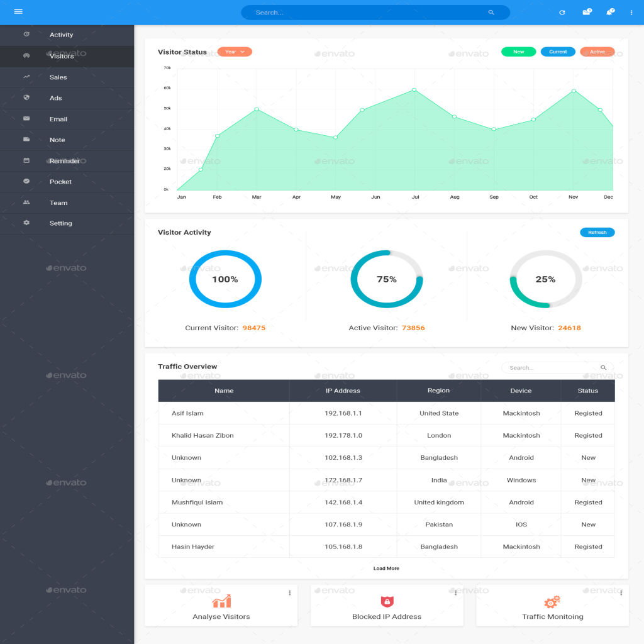Toggle the Active series legend pill

pyautogui.click(x=597, y=52)
